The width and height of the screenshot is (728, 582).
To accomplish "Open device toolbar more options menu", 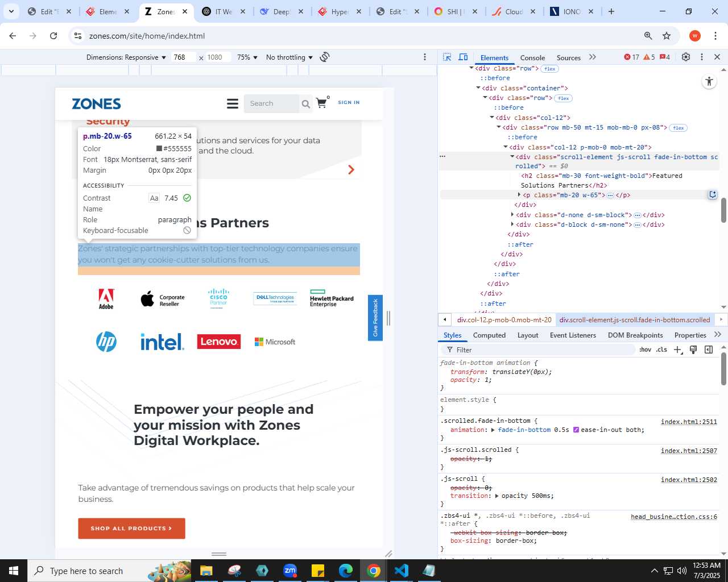I will click(425, 57).
